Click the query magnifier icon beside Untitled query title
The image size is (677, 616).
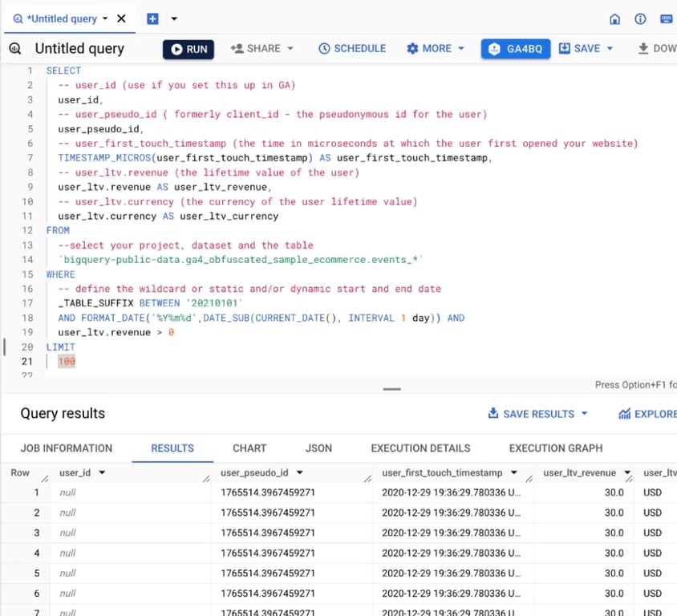tap(15, 48)
